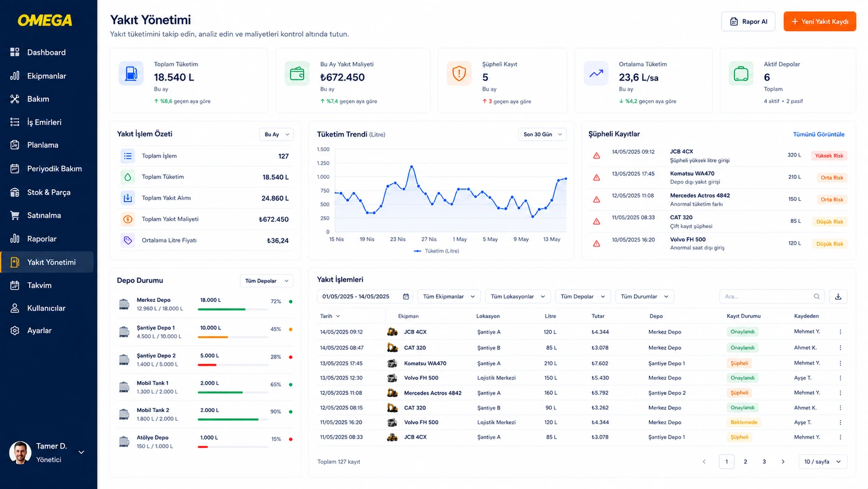The image size is (868, 489).
Task: Open the Tüm Depolar dropdown in Depo Durumu
Action: tap(266, 281)
